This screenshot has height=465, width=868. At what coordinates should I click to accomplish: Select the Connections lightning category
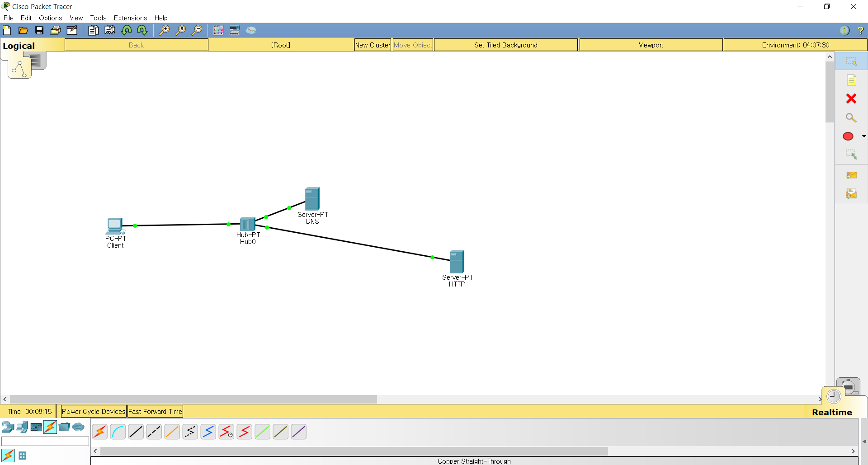(x=50, y=427)
